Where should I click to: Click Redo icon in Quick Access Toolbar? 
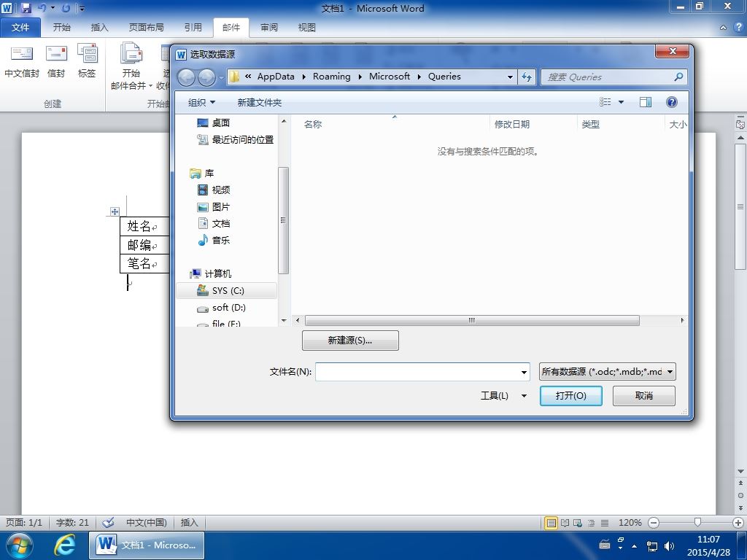click(x=66, y=8)
